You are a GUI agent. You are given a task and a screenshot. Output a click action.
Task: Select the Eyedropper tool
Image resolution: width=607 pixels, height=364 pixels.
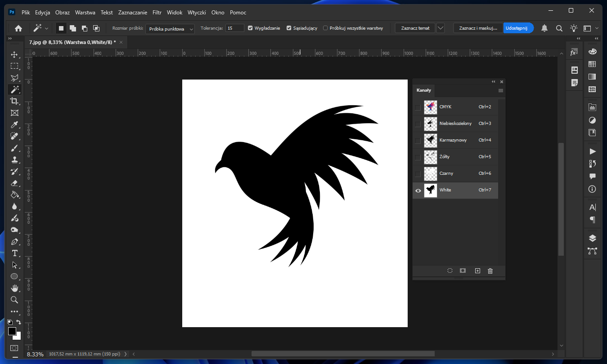point(14,124)
